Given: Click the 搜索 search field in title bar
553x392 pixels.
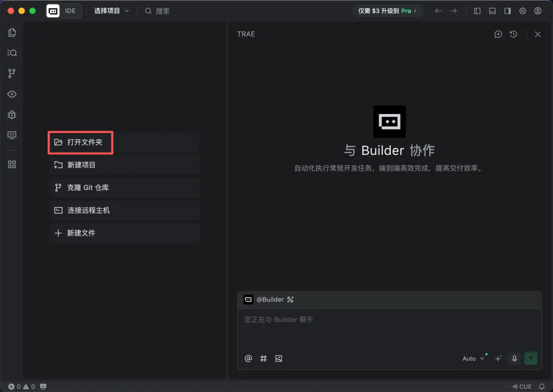Looking at the screenshot, I should pyautogui.click(x=158, y=11).
